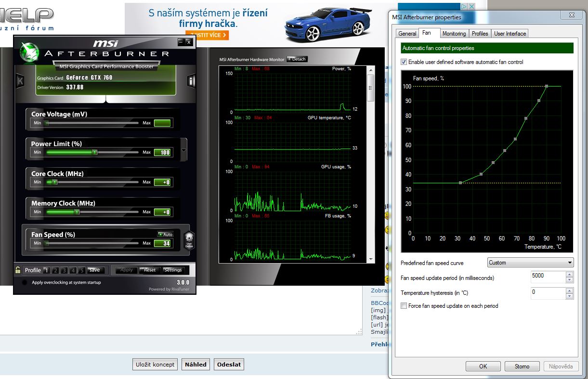The width and height of the screenshot is (588, 379).
Task: Click the Memory Clock slider handle
Action: pos(77,212)
